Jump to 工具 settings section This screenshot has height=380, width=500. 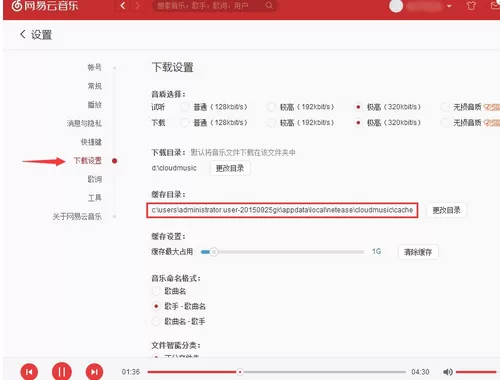click(x=95, y=198)
